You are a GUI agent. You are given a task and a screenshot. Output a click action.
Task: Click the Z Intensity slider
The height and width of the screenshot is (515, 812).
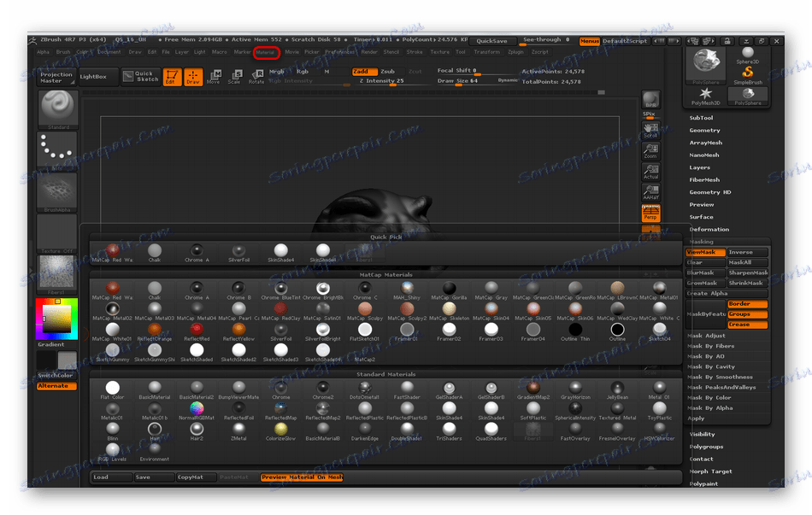pos(392,81)
